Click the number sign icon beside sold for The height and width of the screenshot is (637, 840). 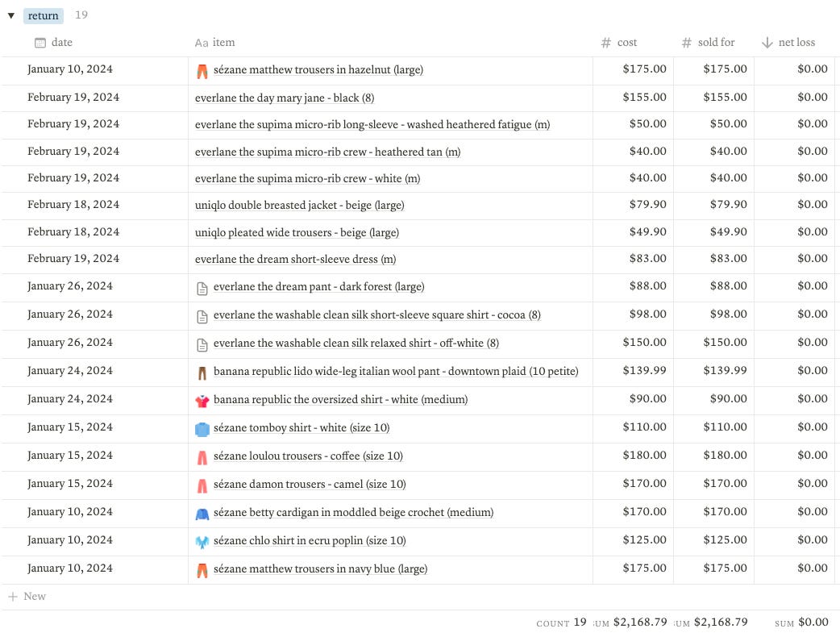point(686,43)
